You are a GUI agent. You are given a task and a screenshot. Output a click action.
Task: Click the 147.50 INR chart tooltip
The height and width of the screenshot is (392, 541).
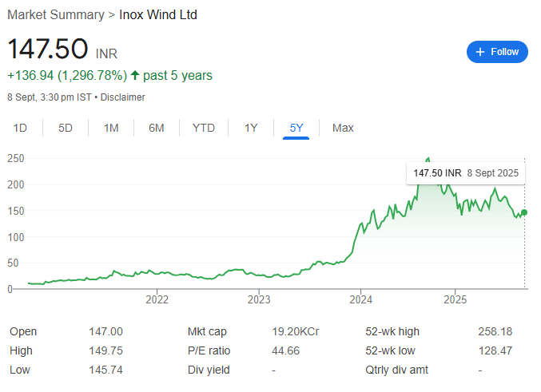tap(466, 173)
